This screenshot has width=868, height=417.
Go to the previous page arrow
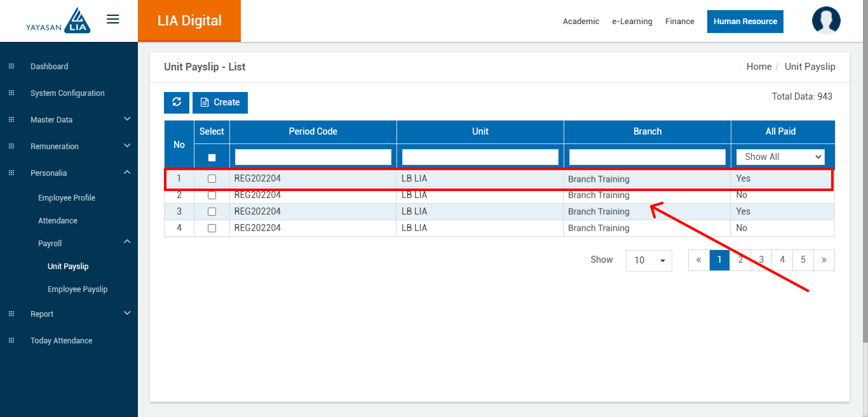coord(699,260)
